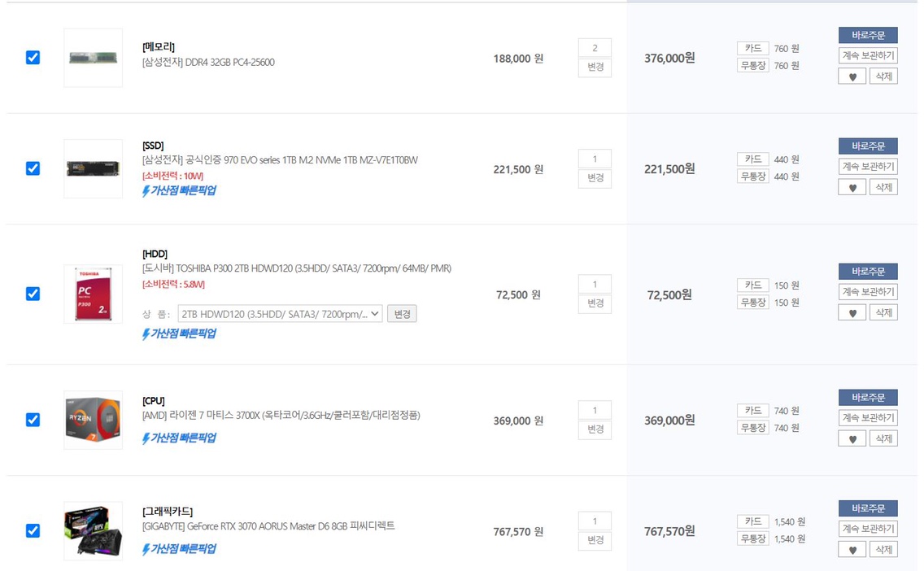Add the Samsung SSD to wishlist heart
The image size is (924, 571).
tap(852, 187)
